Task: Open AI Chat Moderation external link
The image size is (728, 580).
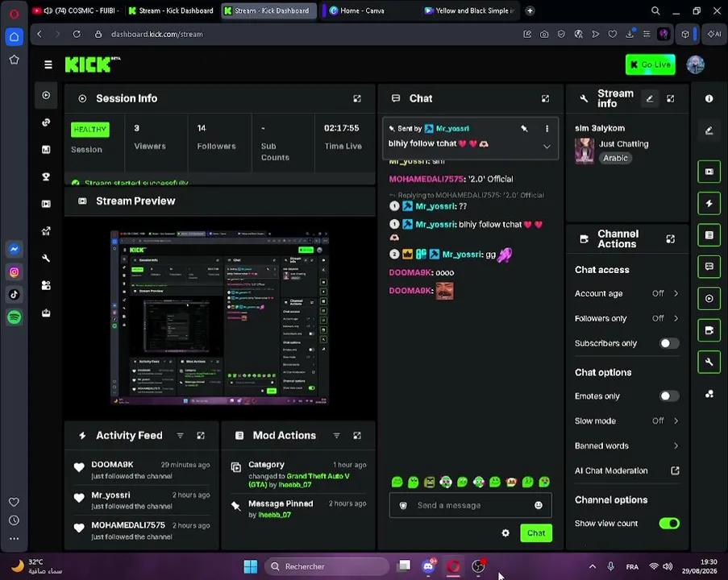Action: (675, 470)
